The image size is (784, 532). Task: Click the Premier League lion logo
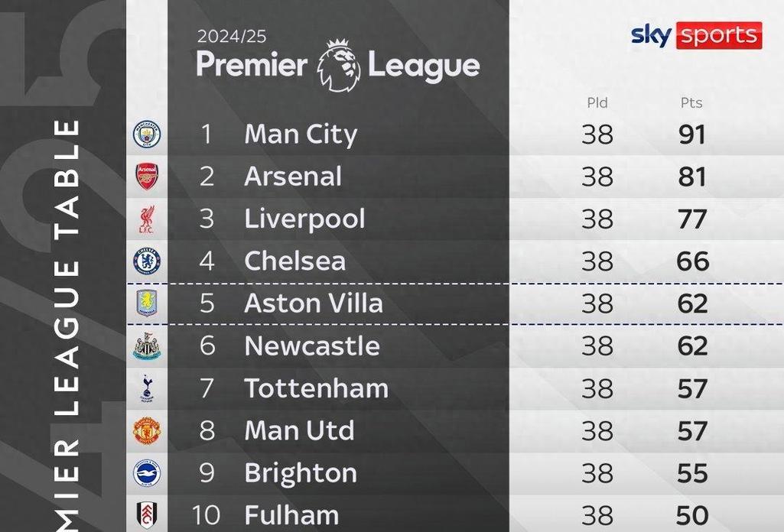pyautogui.click(x=338, y=66)
